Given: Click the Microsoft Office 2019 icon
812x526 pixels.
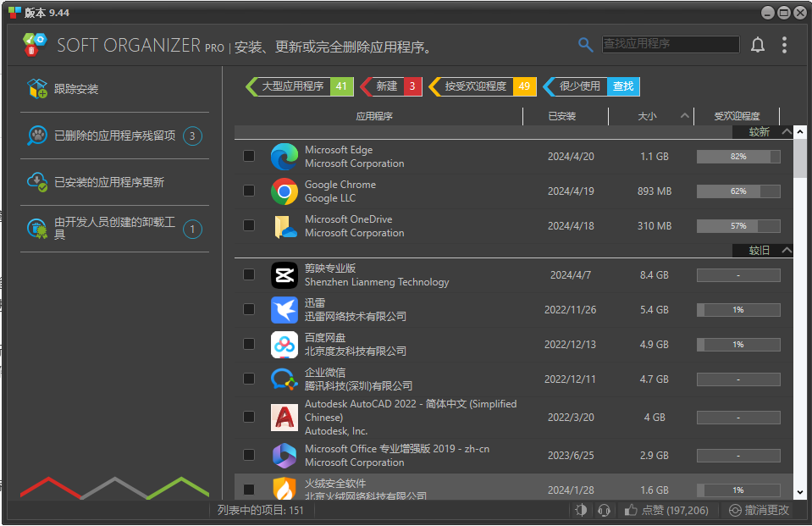Looking at the screenshot, I should coord(284,456).
